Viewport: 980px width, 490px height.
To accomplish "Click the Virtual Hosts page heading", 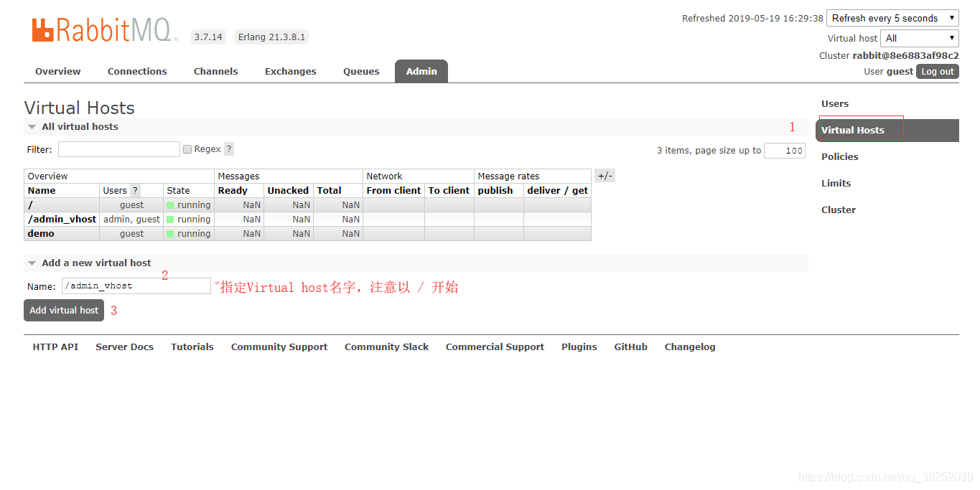I will (x=80, y=108).
